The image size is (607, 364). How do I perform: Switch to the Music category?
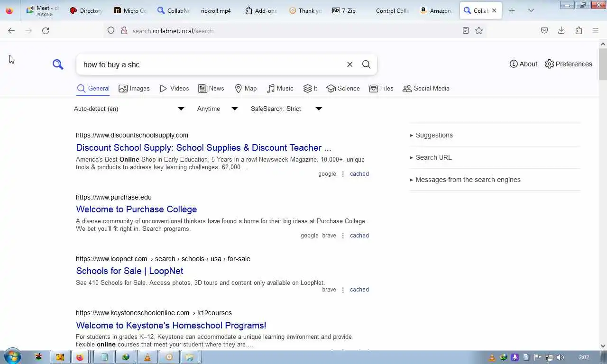tap(280, 88)
